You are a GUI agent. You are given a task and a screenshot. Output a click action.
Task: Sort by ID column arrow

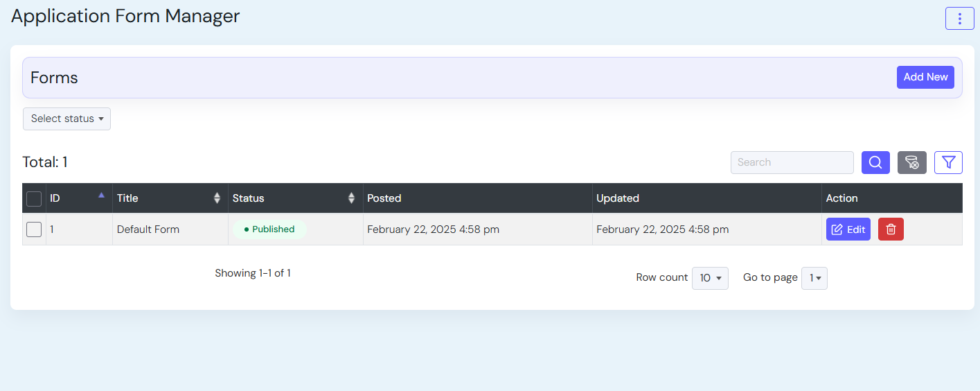(x=102, y=196)
